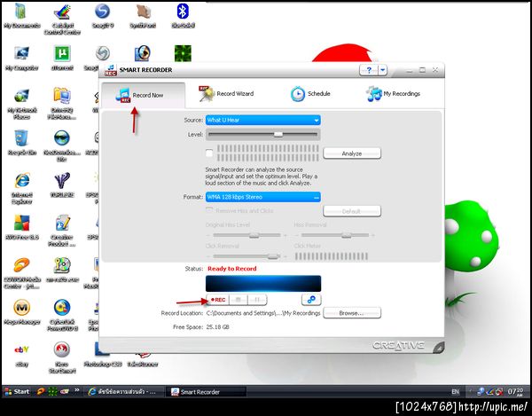Click the question mark help button
Screen dimensions: 532x416
(369, 71)
